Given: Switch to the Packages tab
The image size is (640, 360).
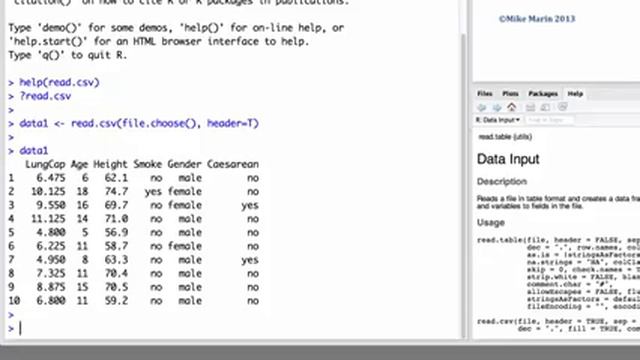Looking at the screenshot, I should click(x=543, y=94).
